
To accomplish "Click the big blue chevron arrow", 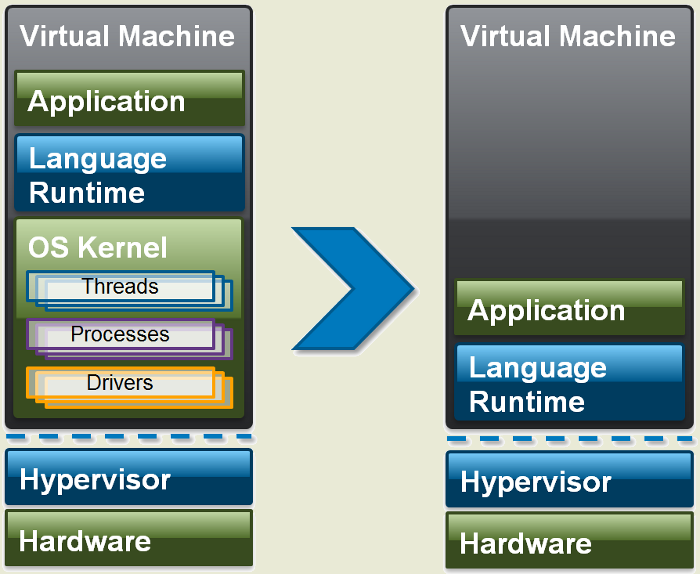I will tap(354, 288).
